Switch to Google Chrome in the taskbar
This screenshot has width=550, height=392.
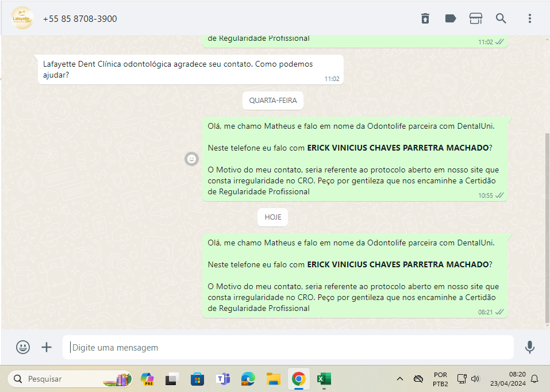click(x=298, y=379)
